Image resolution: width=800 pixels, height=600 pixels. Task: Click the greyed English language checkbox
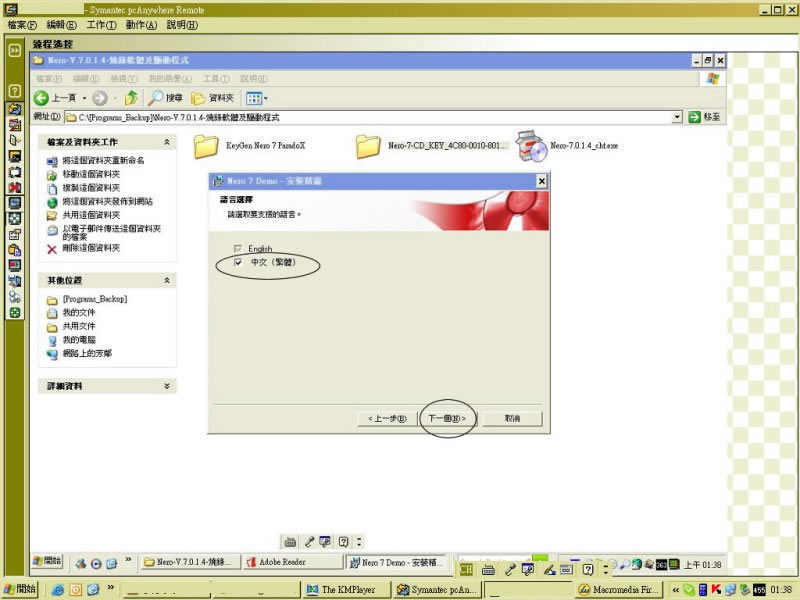[x=238, y=248]
